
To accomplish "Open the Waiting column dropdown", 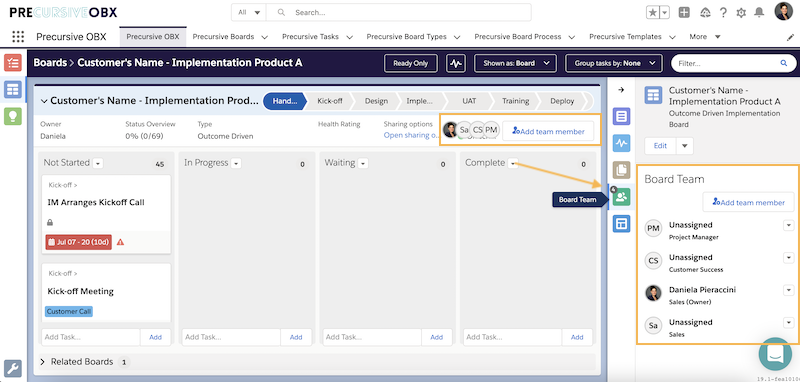I will [x=362, y=163].
